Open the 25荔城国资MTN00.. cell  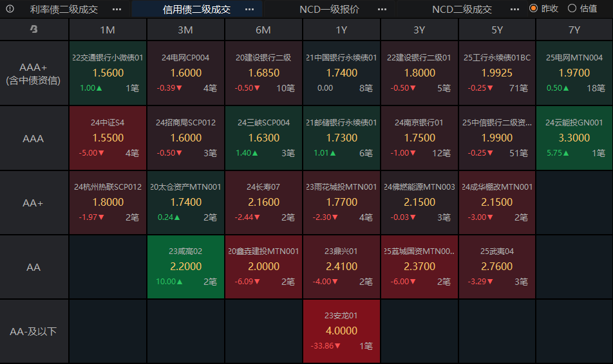point(419,267)
